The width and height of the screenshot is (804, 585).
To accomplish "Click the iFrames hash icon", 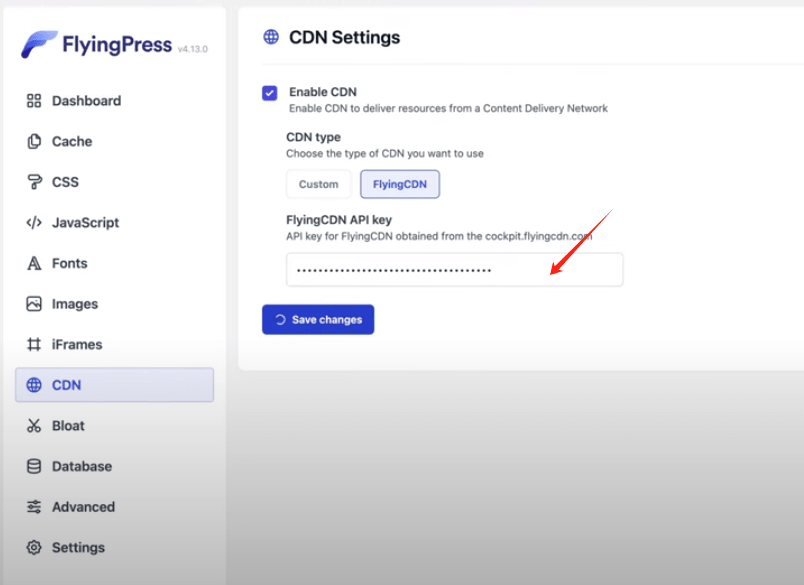I will pos(34,345).
